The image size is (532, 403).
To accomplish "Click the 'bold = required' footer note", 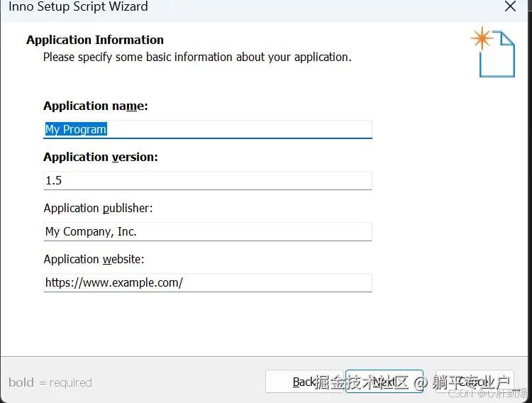I will [50, 382].
